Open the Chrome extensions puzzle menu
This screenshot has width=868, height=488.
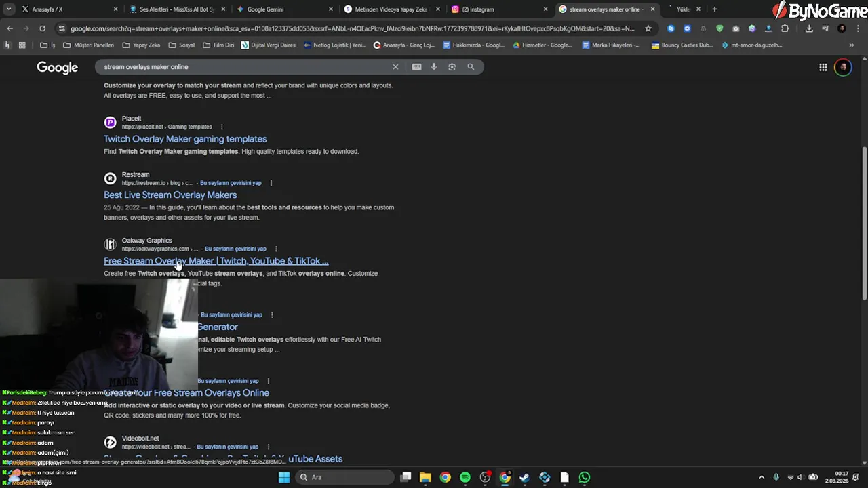tap(785, 28)
